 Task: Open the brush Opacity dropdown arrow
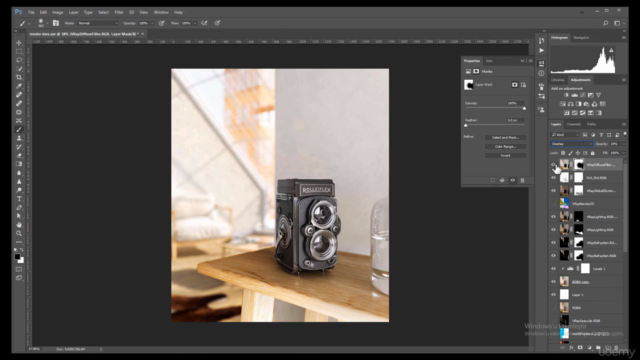(x=152, y=23)
